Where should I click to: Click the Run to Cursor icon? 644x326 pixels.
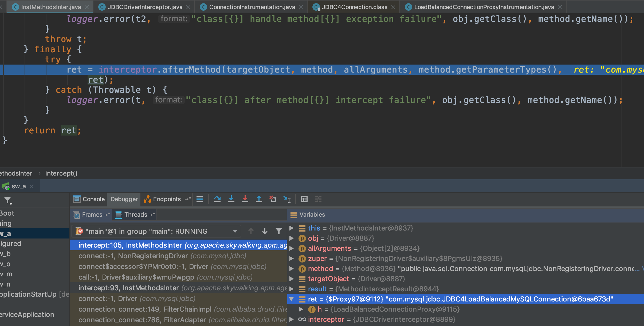[287, 199]
